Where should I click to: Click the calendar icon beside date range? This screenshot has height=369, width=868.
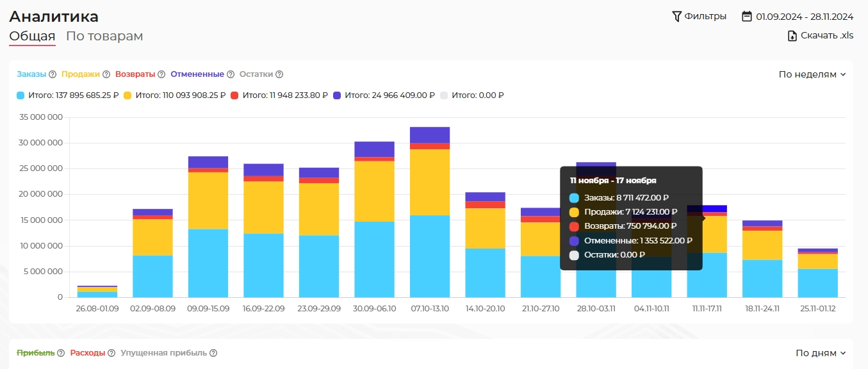(x=746, y=16)
